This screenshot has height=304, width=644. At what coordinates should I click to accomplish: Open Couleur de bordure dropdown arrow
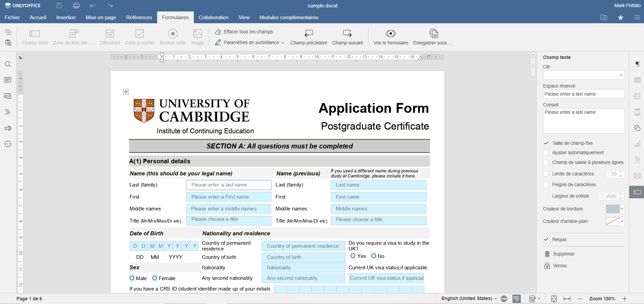[622, 209]
